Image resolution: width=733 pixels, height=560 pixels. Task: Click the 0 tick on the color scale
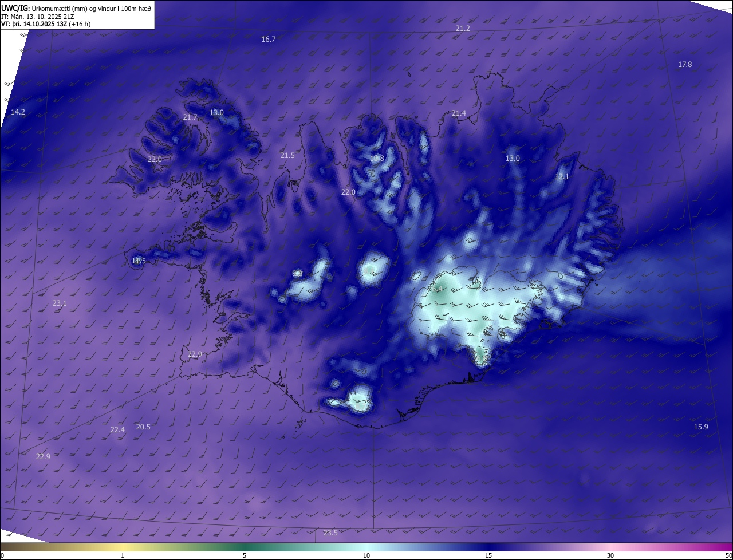click(2, 555)
